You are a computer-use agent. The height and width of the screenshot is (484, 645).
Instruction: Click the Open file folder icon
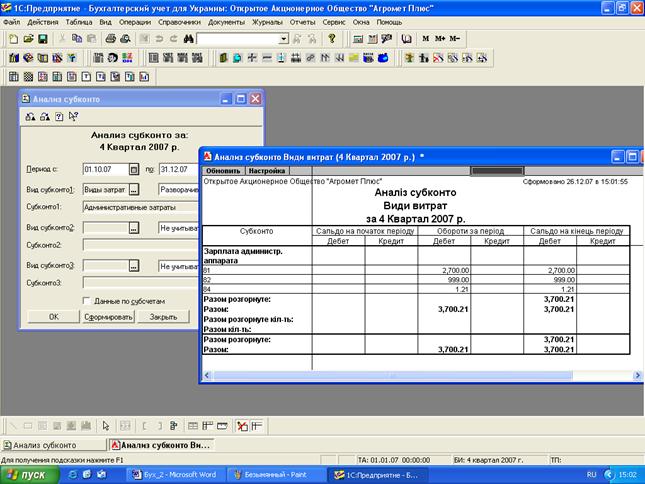(28, 39)
